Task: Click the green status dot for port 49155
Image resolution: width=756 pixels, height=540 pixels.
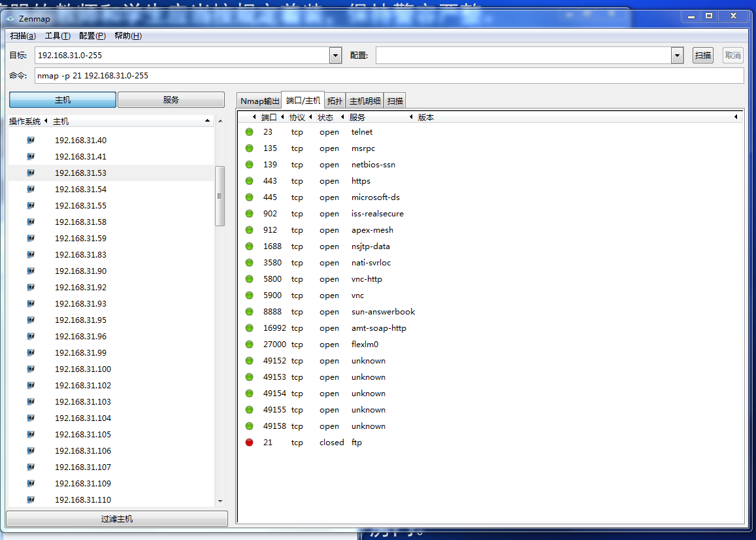Action: pos(249,410)
